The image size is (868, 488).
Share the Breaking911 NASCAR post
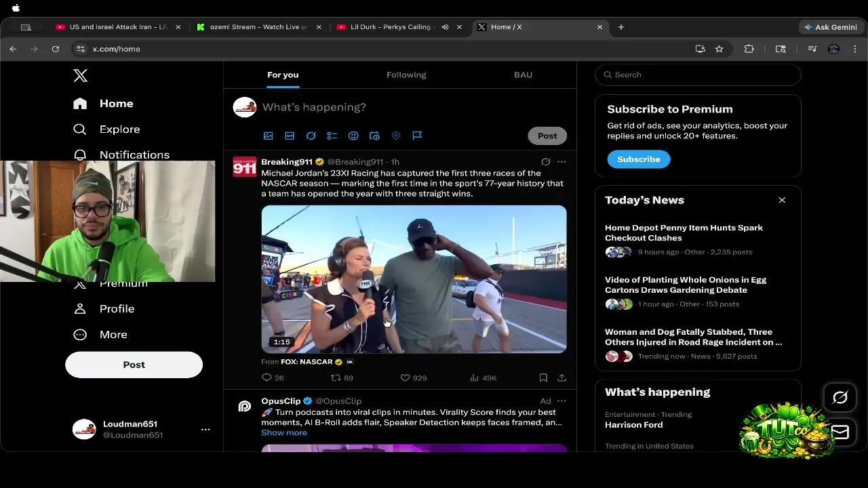point(561,378)
